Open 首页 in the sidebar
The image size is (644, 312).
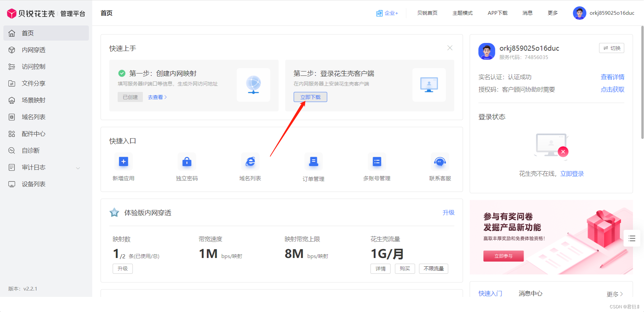coord(46,33)
